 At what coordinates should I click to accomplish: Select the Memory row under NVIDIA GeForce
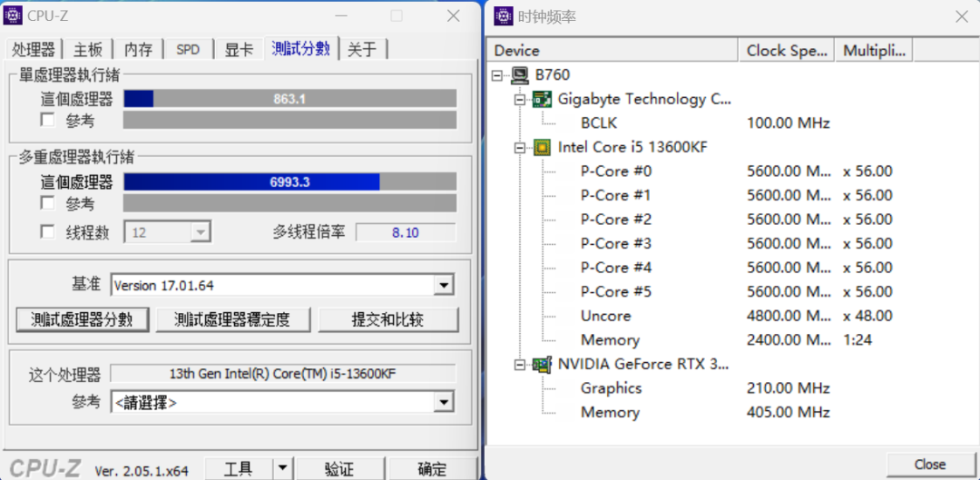[x=610, y=413]
